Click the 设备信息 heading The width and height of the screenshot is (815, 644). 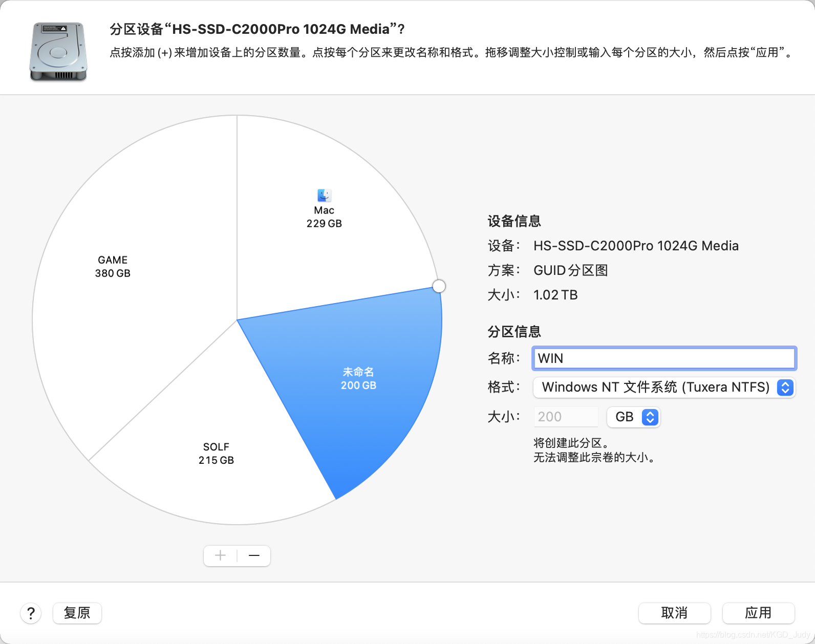(514, 221)
